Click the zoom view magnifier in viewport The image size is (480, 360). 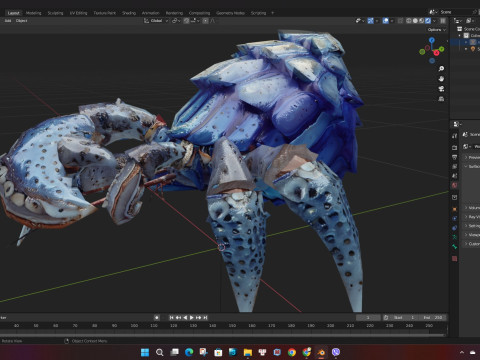441,69
